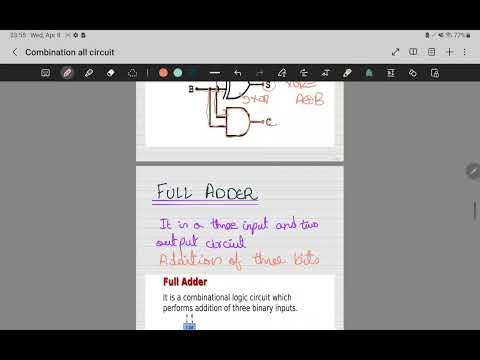Tap the white slanted pen icon near toolbar end
This screenshot has height=360, width=480.
click(347, 73)
